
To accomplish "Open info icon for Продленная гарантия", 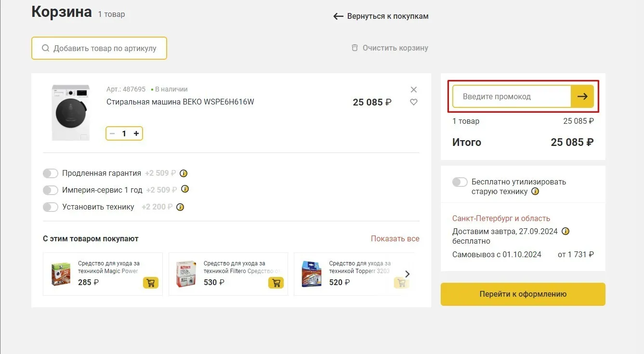I will 184,173.
